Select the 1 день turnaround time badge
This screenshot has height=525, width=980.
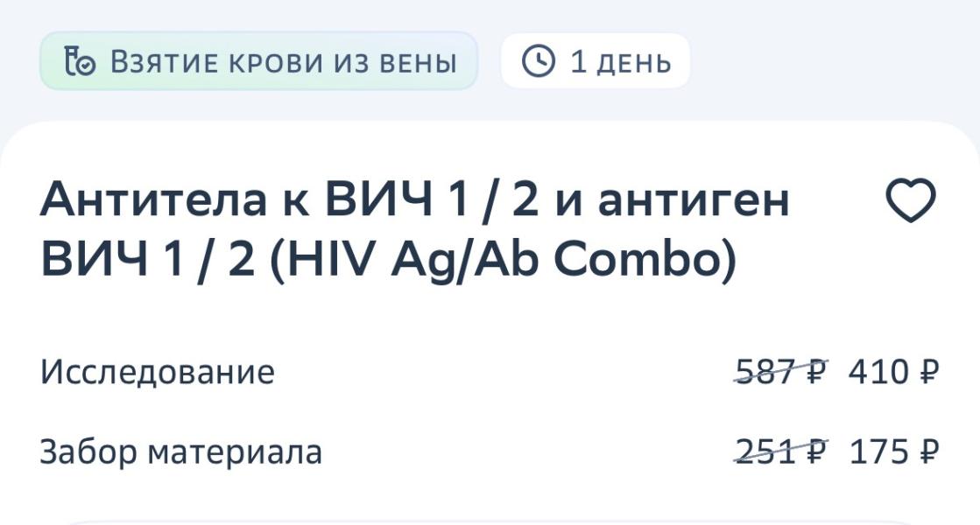point(595,61)
